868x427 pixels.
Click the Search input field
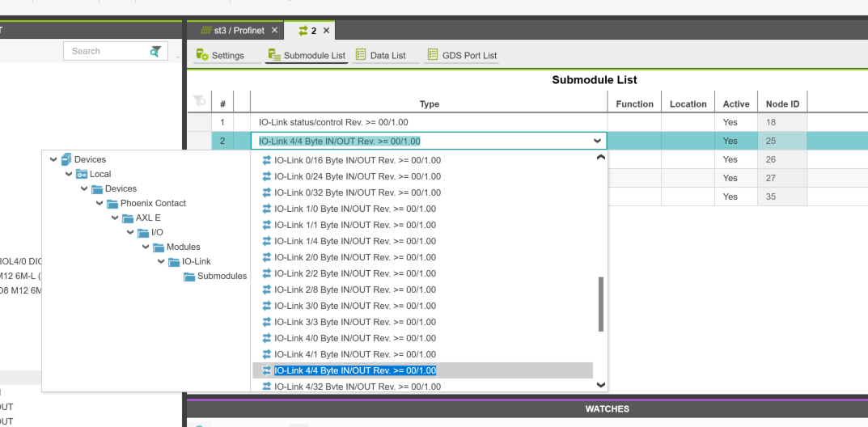tap(105, 51)
